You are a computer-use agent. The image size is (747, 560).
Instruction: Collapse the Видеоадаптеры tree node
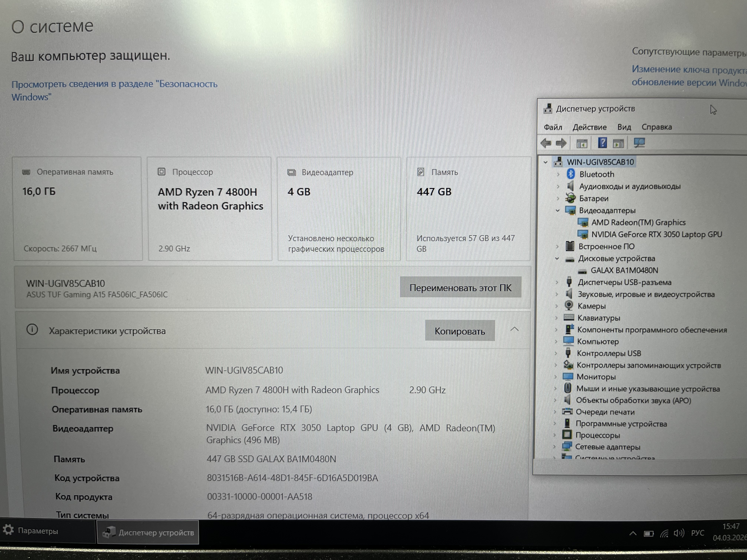(557, 211)
